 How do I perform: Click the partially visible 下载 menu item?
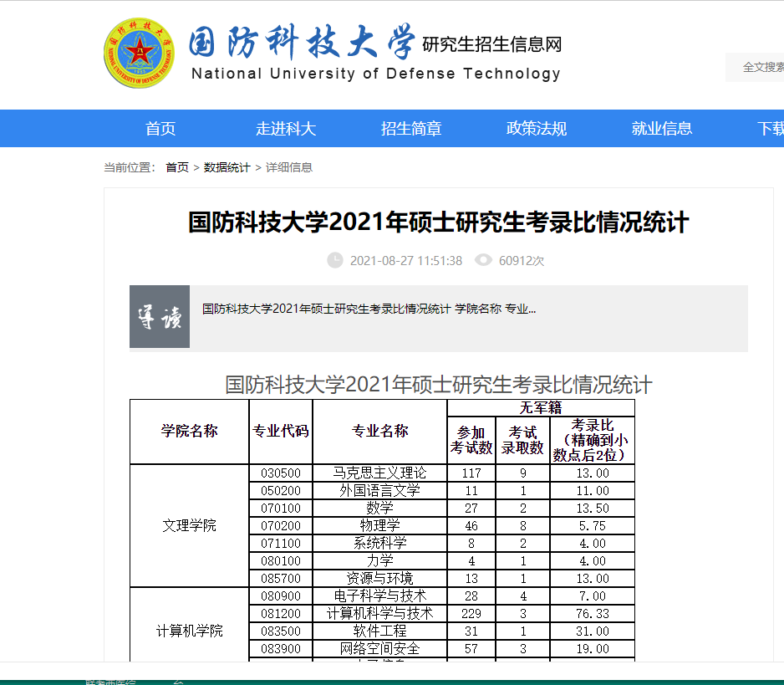(771, 129)
